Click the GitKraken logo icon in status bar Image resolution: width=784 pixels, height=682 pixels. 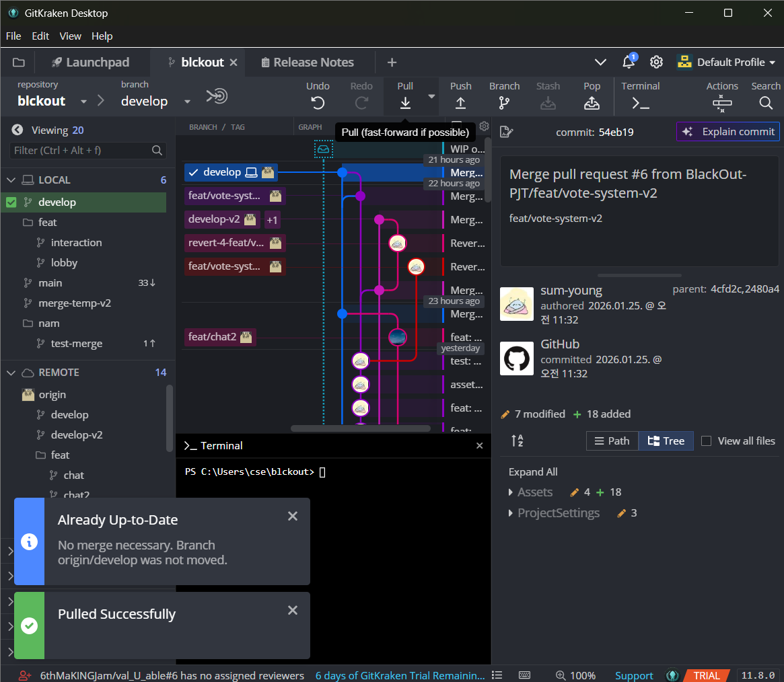[672, 675]
